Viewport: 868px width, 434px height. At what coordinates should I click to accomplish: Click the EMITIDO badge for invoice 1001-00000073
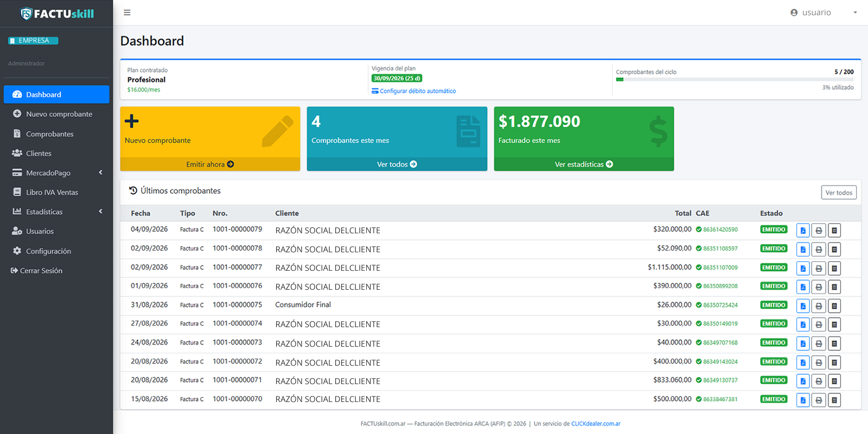774,343
